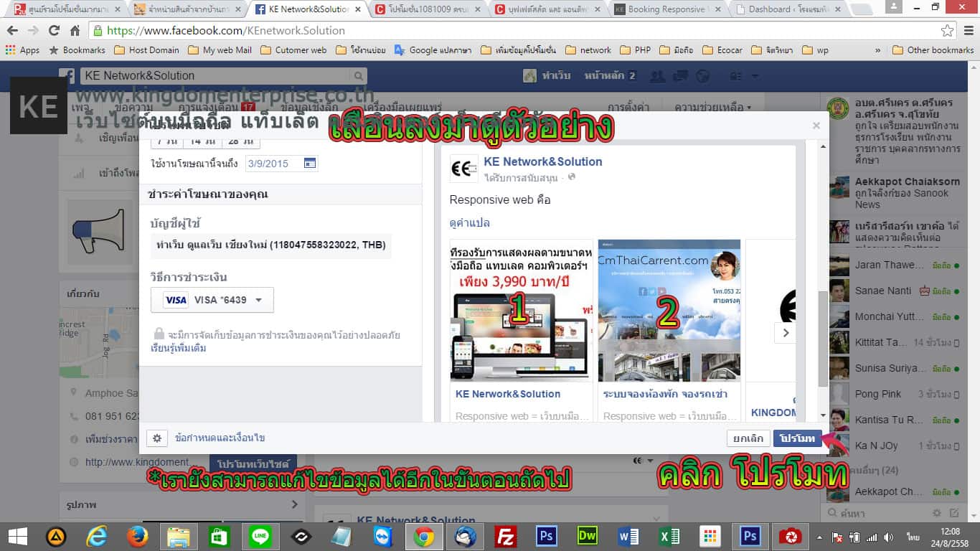Viewport: 980px width, 551px height.
Task: Open the VISA *6439 payment method dropdown
Action: (x=212, y=300)
